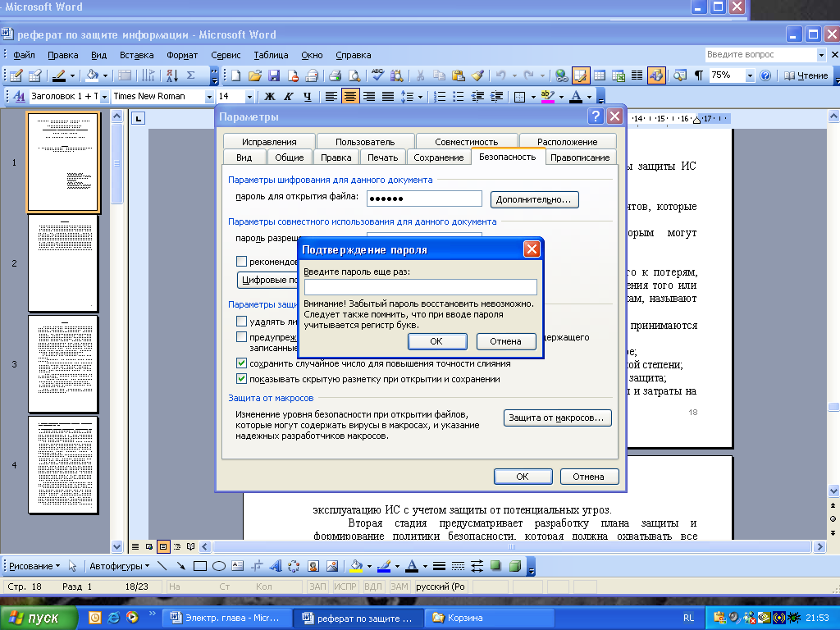Screen dimensions: 840x630
Task: Paste from the clipboard icon
Action: click(458, 75)
